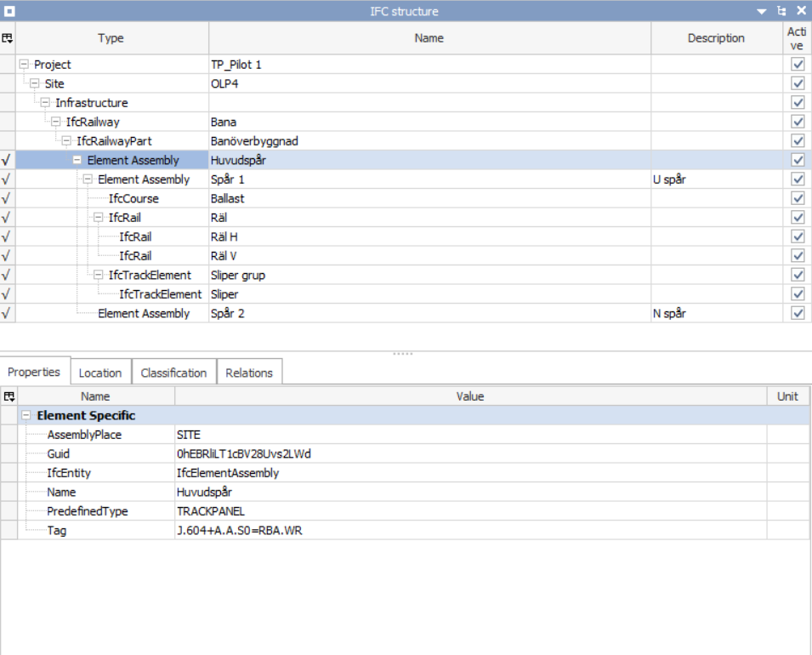
Task: Select the Tag value field J.604+A.A.S0=RBA.WR
Action: [471, 530]
